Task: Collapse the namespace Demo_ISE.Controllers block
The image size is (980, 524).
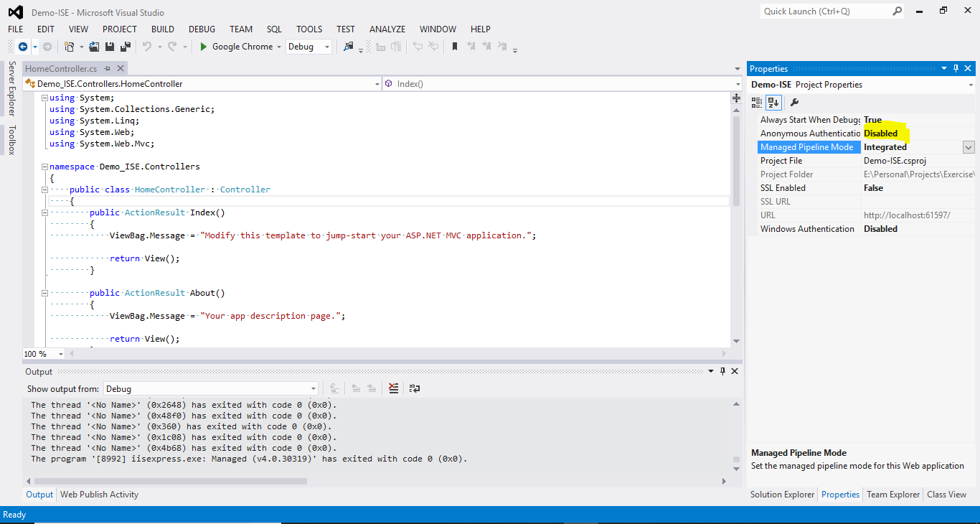Action: [x=44, y=167]
